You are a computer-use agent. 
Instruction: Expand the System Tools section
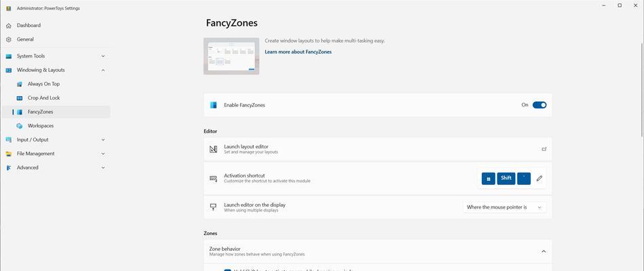tap(103, 56)
